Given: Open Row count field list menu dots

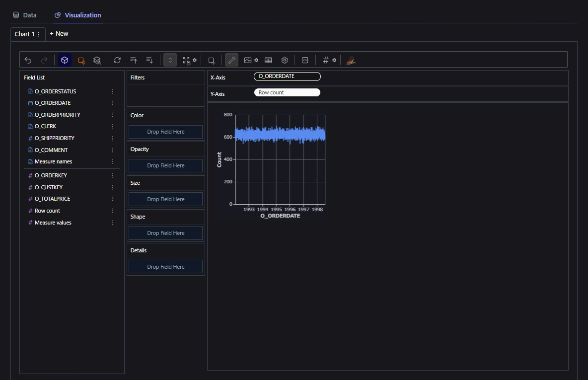Looking at the screenshot, I should tap(112, 211).
